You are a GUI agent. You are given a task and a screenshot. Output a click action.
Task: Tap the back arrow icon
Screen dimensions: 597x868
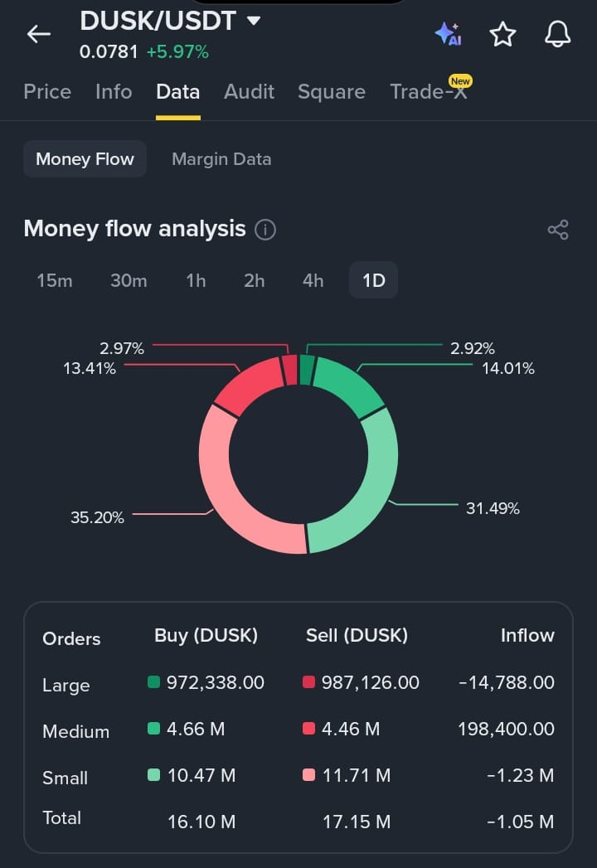[x=39, y=34]
